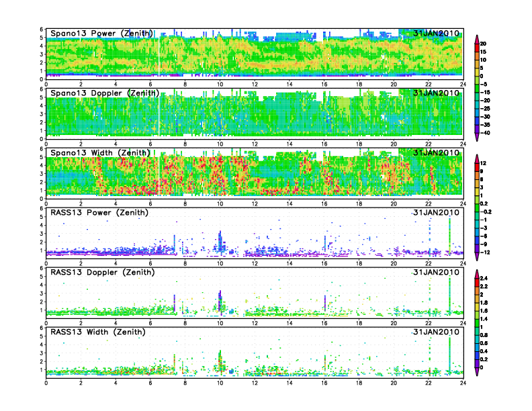Click hour tick '16' under the RASS13 Power panel
Viewport: 532px width, 411px height.
pyautogui.click(x=324, y=263)
